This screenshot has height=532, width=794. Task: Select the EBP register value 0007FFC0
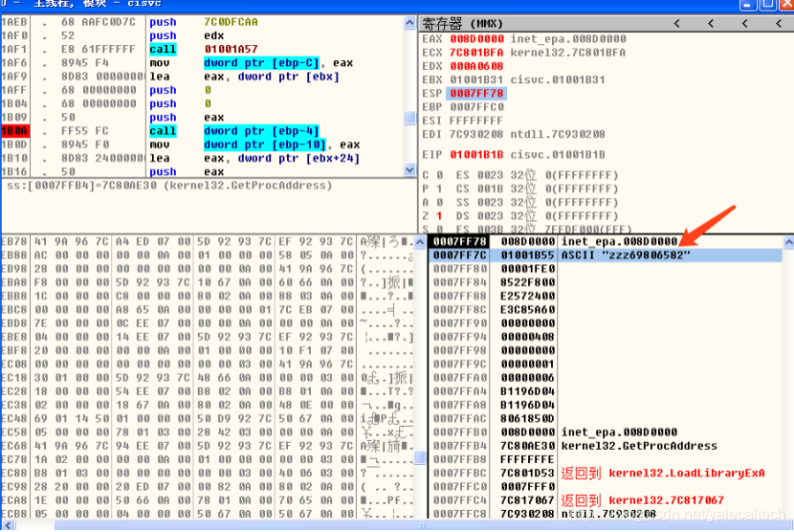476,107
